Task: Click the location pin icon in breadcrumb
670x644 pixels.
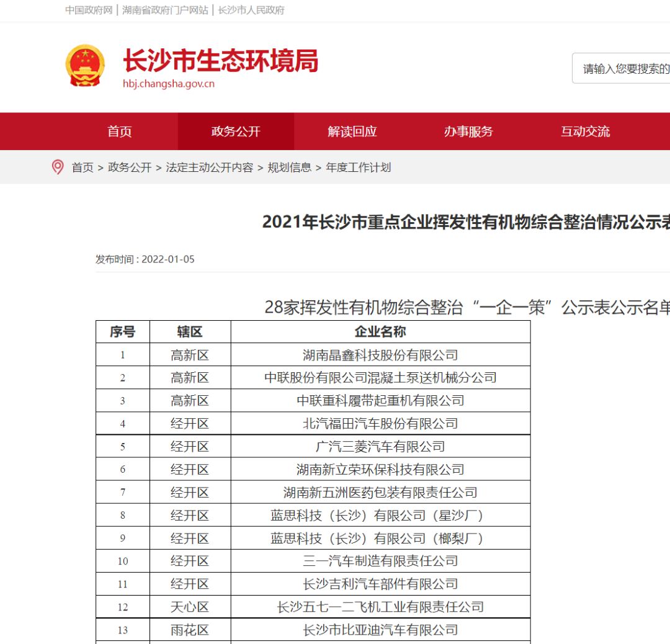Action: tap(58, 167)
